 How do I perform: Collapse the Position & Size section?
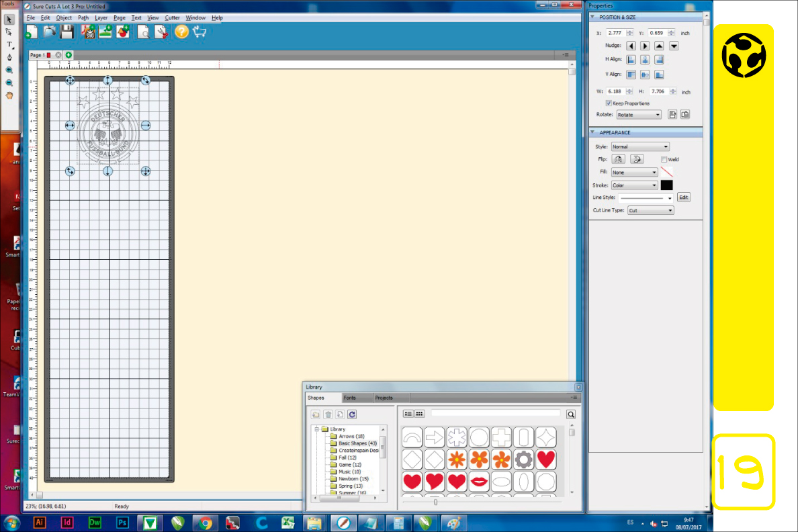[x=592, y=17]
